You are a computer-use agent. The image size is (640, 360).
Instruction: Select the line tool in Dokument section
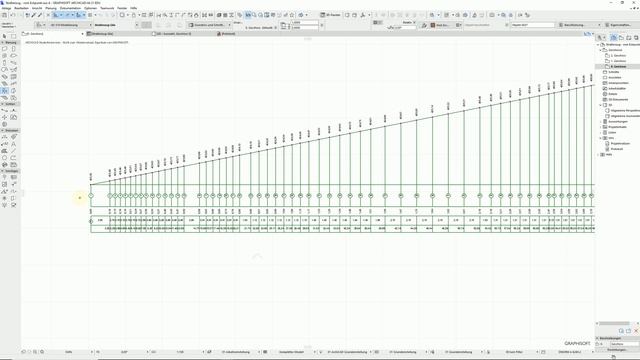click(13, 151)
